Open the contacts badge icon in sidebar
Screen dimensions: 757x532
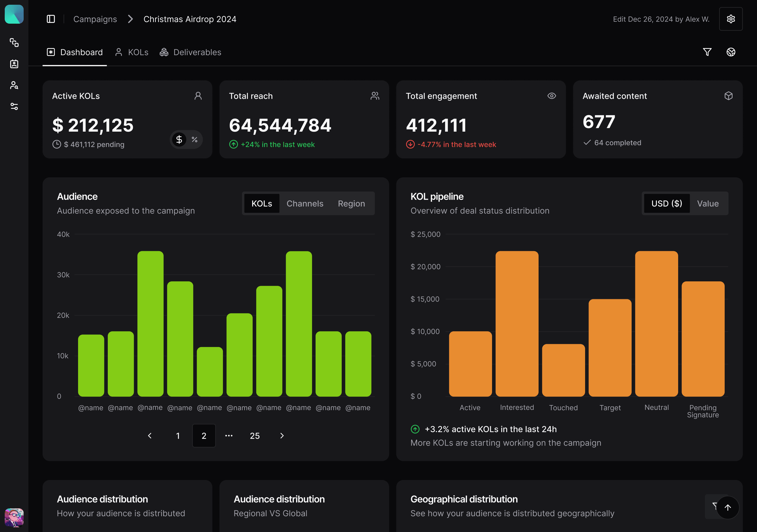[x=14, y=64]
